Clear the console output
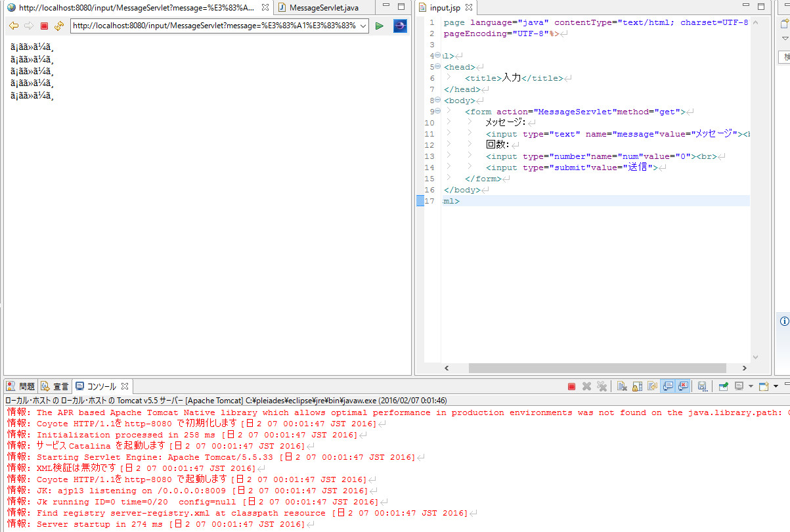The image size is (790, 532). (621, 386)
